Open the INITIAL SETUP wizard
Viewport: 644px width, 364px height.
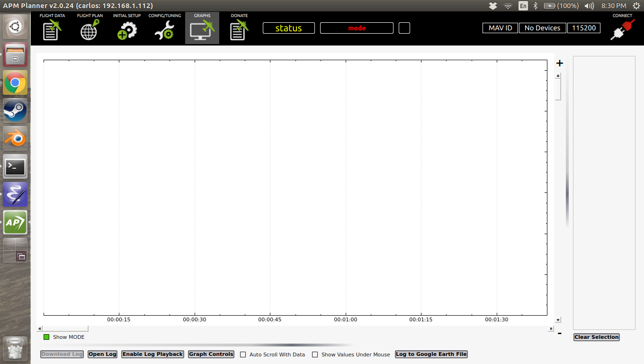pos(126,28)
